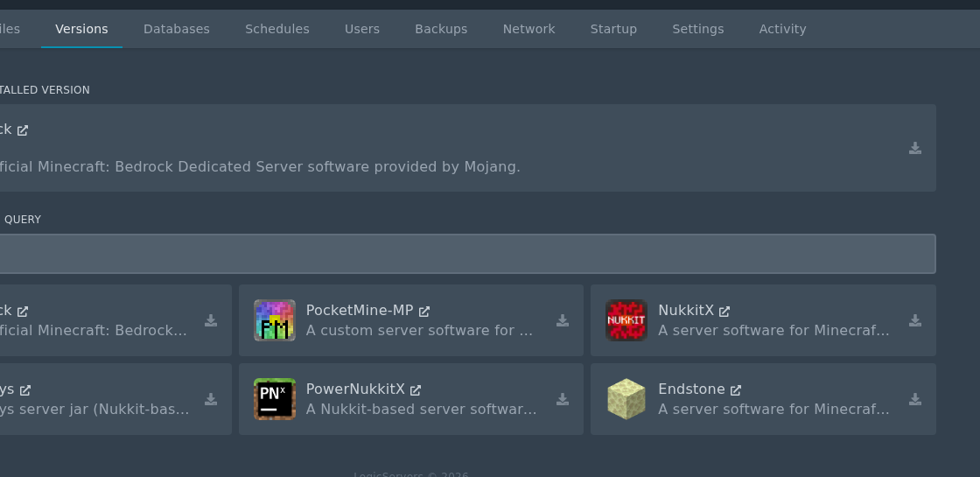980x477 pixels.
Task: Click the PowerNukkitX logo icon
Action: click(275, 399)
